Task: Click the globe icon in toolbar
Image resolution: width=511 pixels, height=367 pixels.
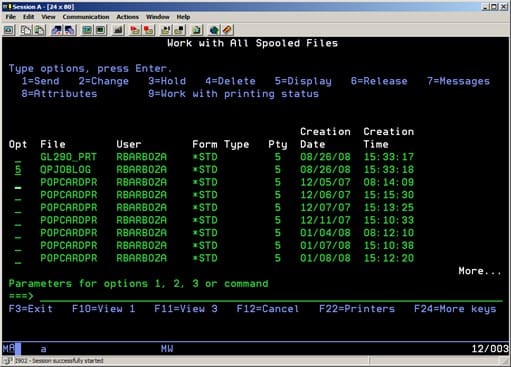Action: [x=214, y=30]
